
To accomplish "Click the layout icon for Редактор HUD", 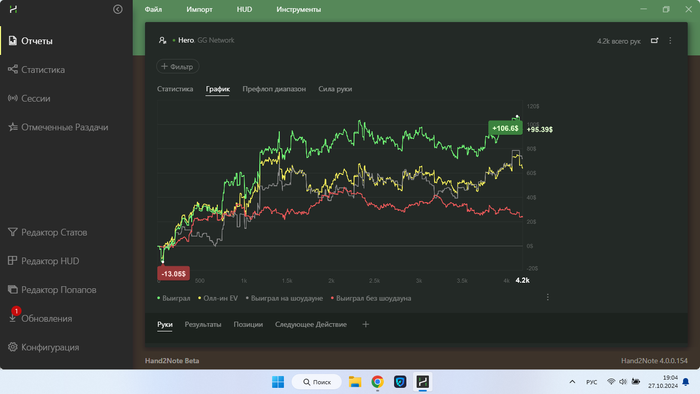I will click(12, 261).
